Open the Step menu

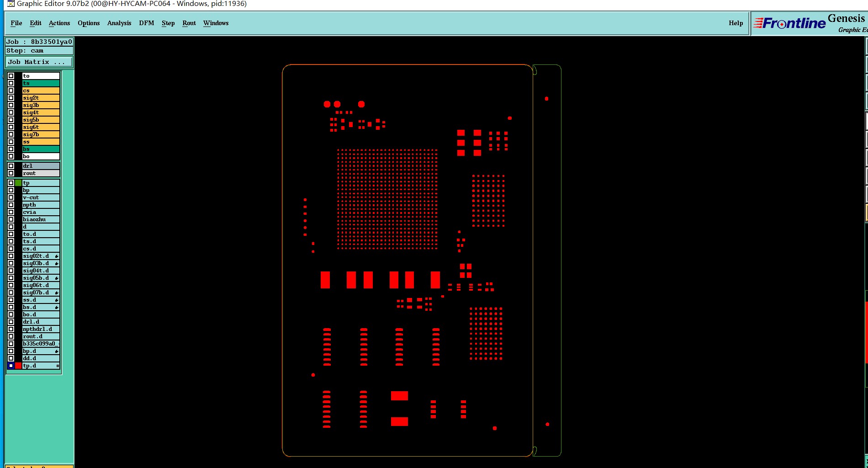coord(168,23)
